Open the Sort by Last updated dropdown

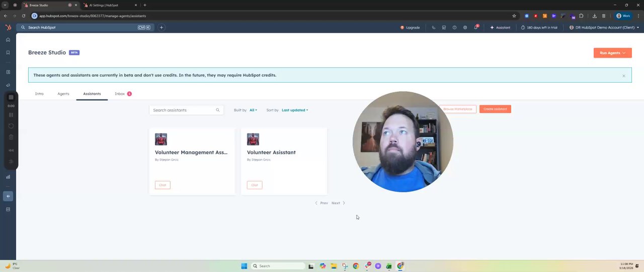coord(295,110)
